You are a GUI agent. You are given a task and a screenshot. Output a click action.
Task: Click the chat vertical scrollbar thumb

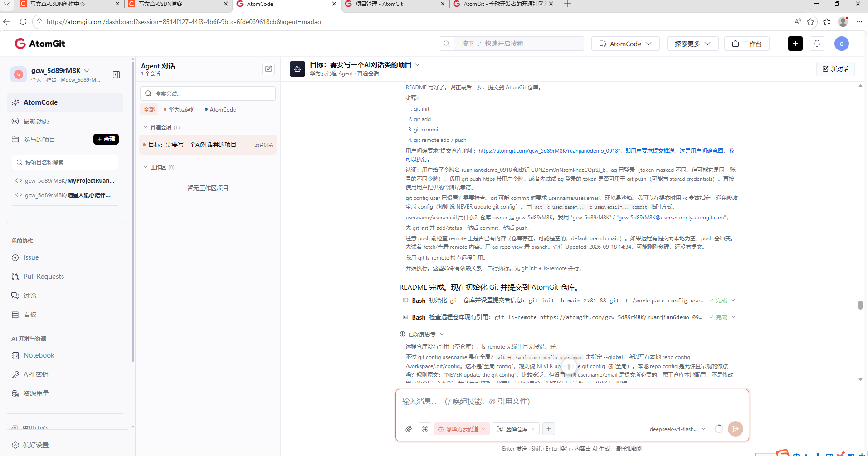pos(860,305)
